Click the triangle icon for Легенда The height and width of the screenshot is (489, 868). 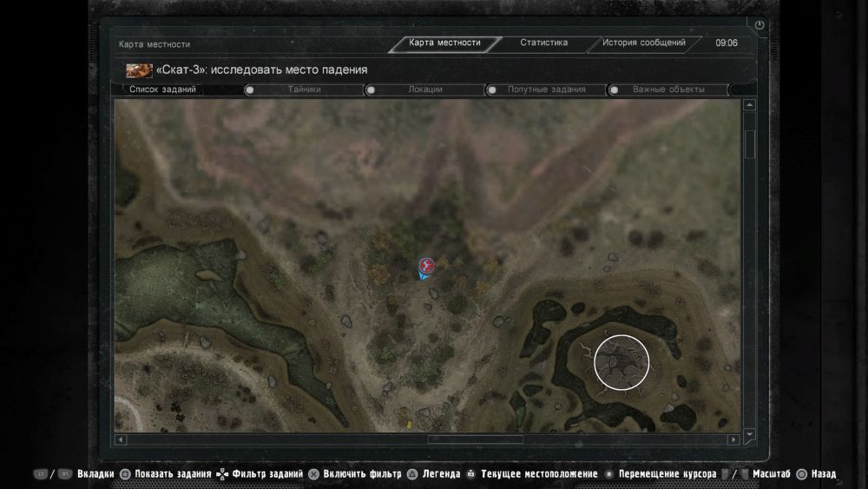point(412,474)
